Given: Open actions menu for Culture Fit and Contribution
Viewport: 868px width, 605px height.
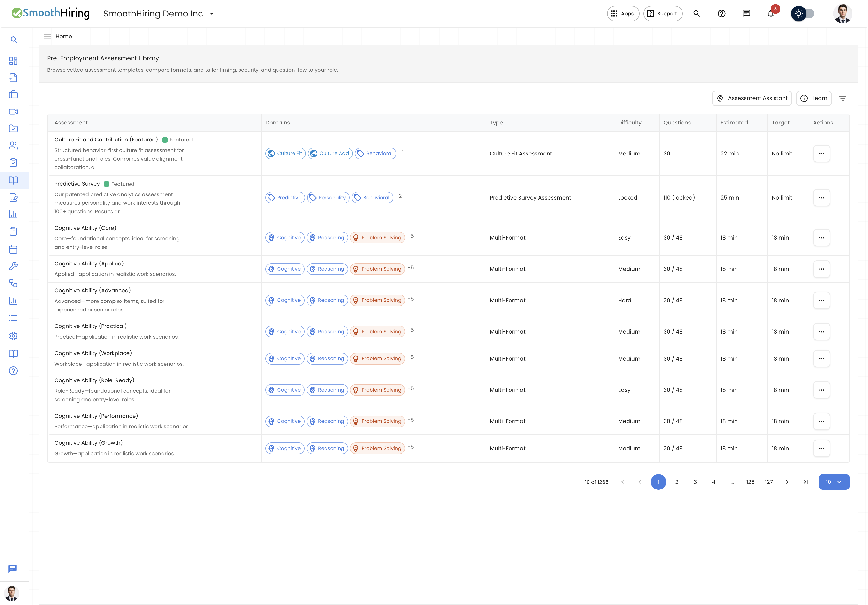Looking at the screenshot, I should (821, 154).
